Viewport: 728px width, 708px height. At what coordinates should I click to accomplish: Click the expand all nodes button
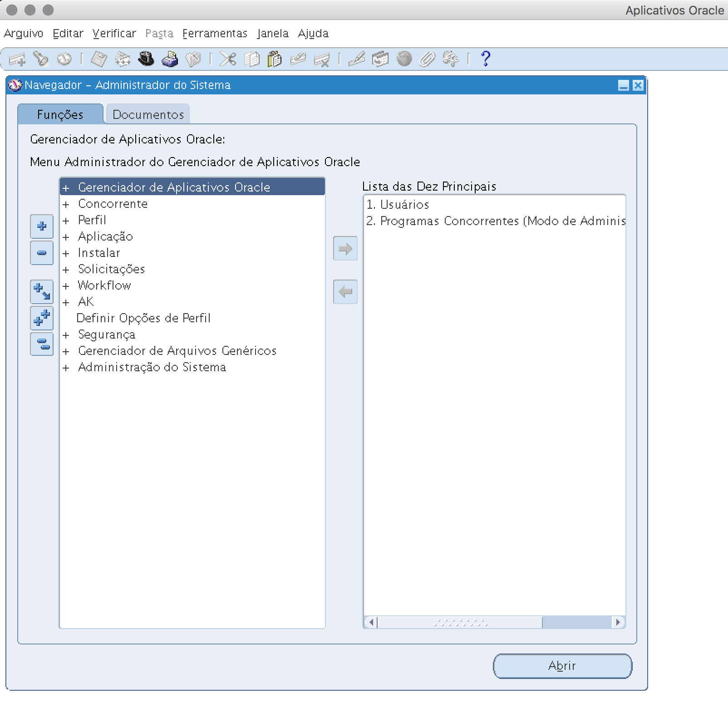pos(42,318)
